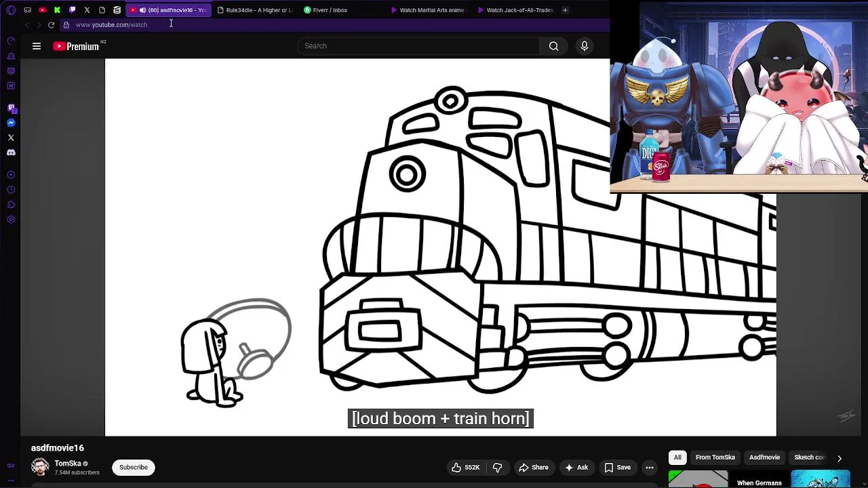This screenshot has height=488, width=868.
Task: Switch to the Watch Jack-of-All-Trades tab
Action: point(515,10)
